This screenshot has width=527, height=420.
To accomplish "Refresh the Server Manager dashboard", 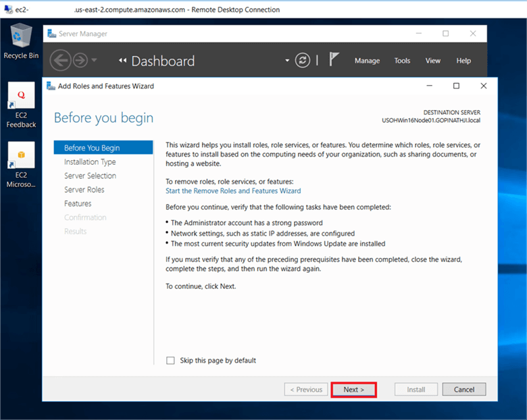I will click(303, 61).
